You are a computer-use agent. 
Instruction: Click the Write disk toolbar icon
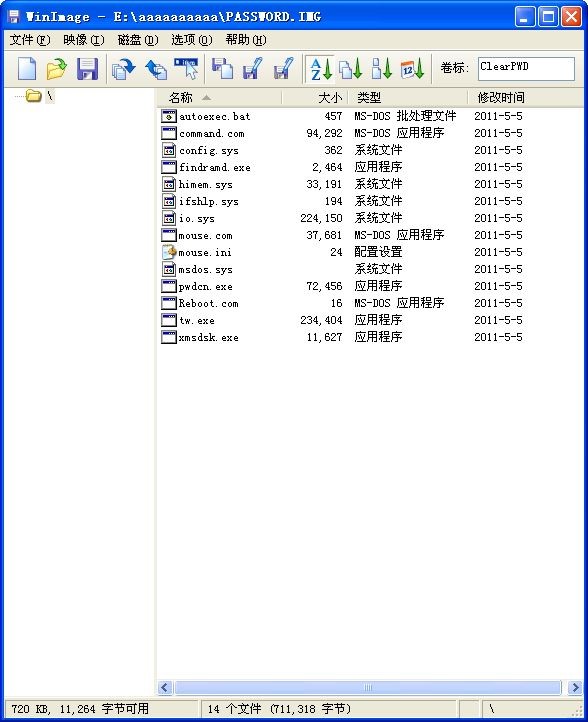[x=156, y=69]
